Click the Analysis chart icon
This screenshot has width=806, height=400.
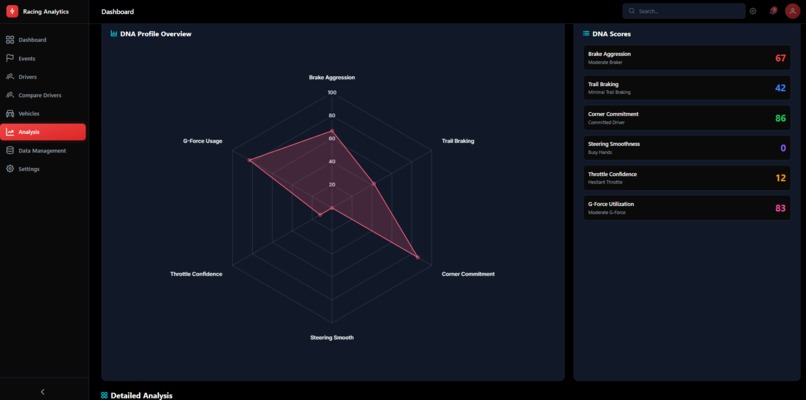tap(10, 132)
